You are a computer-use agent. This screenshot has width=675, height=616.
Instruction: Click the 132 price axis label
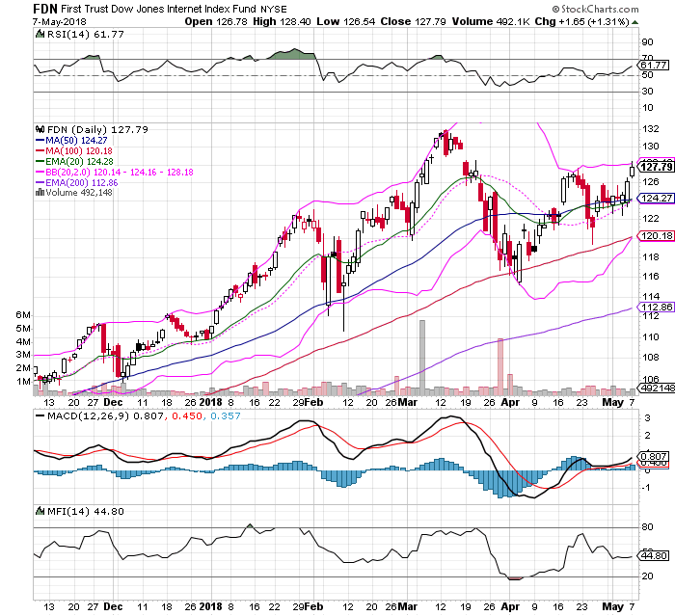(x=650, y=128)
